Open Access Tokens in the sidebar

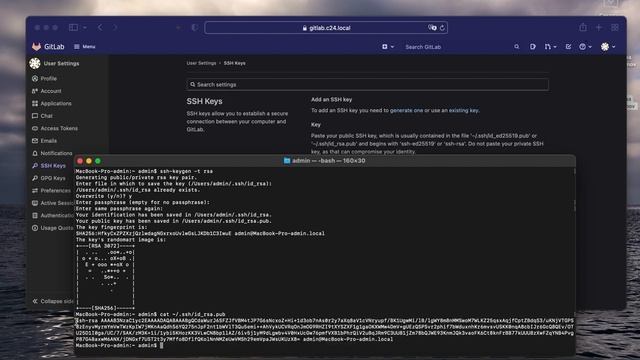[x=55, y=128]
